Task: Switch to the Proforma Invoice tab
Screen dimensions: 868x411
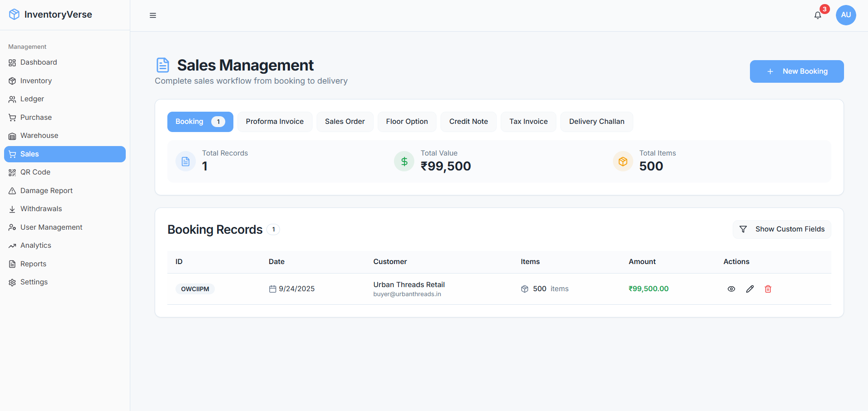Action: click(x=275, y=121)
